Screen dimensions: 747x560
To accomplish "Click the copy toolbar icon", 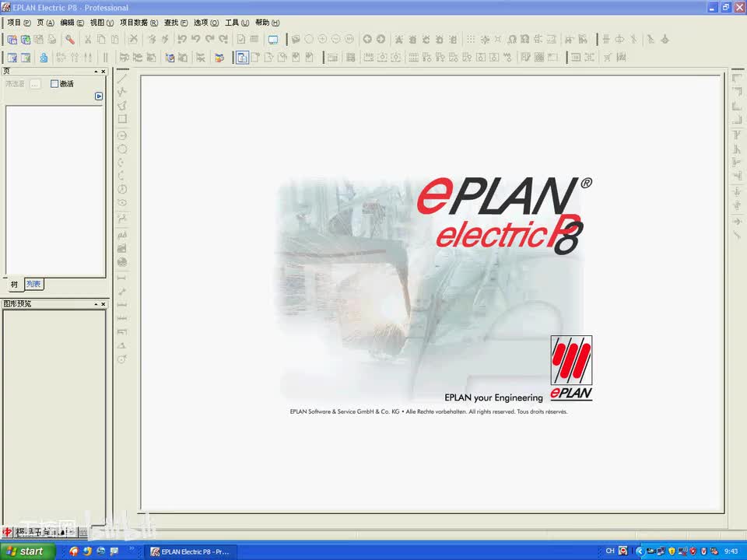I will (101, 40).
